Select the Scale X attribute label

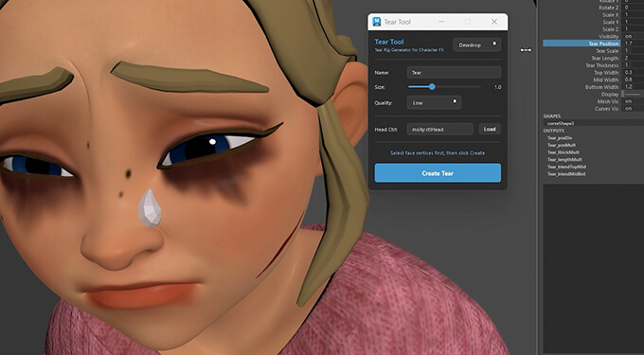[610, 15]
